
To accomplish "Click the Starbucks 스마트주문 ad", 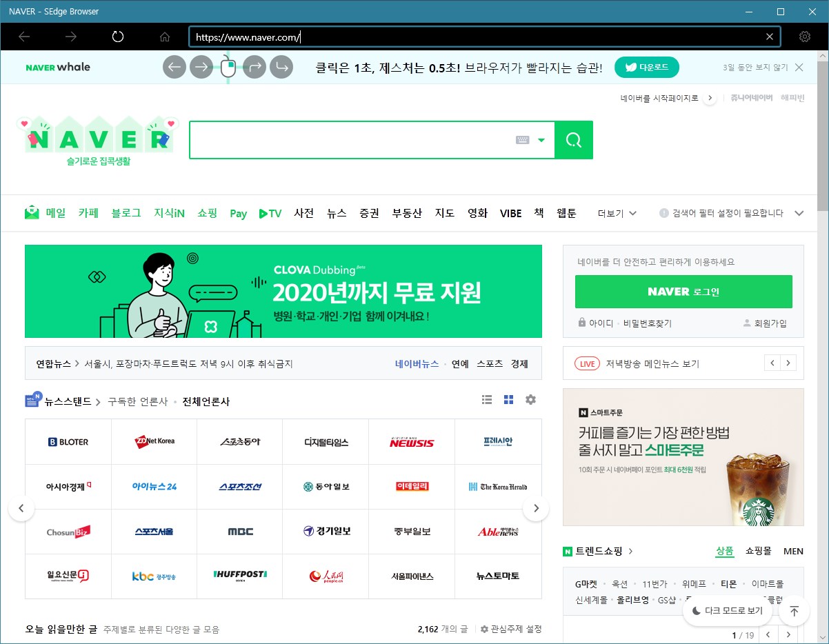I will (x=683, y=457).
